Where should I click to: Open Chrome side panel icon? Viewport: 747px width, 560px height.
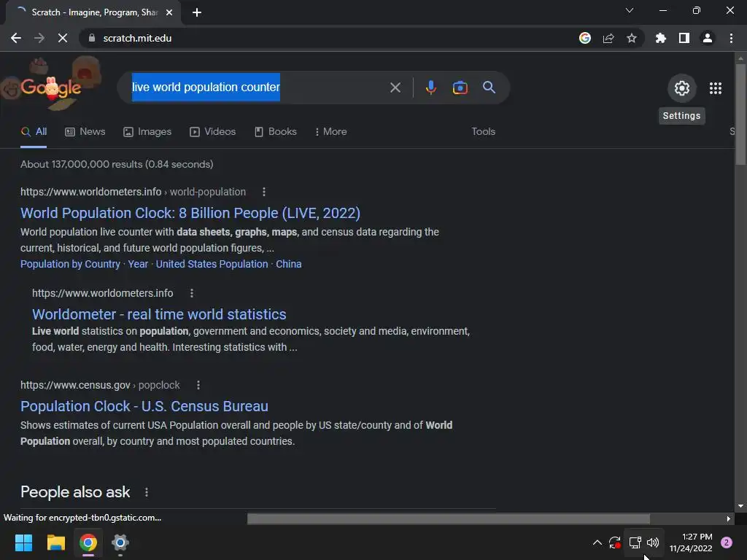(x=684, y=38)
